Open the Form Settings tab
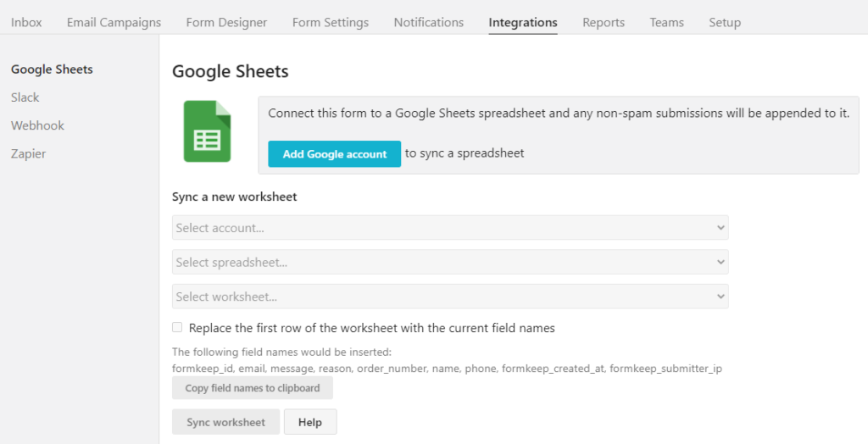 (331, 22)
